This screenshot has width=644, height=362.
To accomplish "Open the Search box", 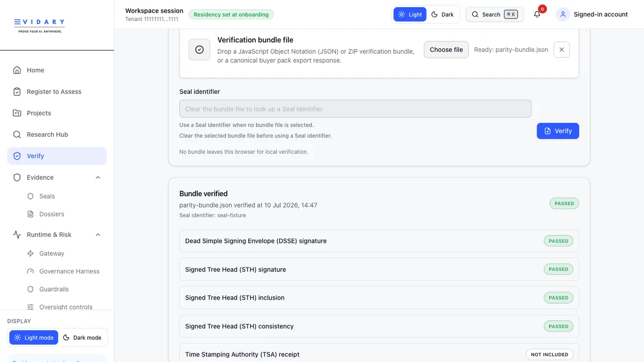I will click(x=495, y=15).
